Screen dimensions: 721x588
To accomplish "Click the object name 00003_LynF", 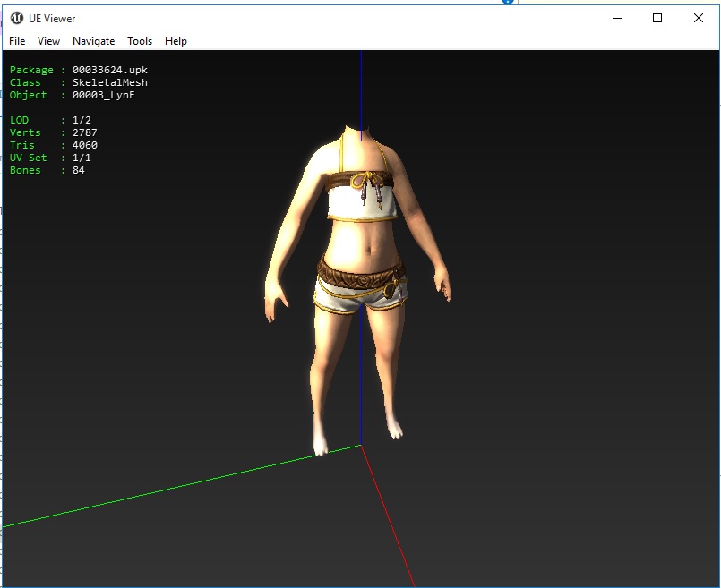I will click(x=103, y=95).
